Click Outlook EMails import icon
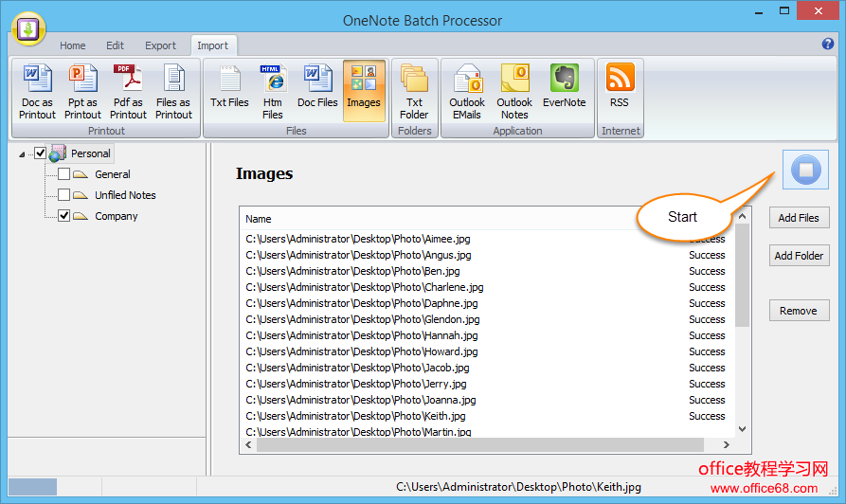Screen dimensions: 846x504 [x=467, y=92]
